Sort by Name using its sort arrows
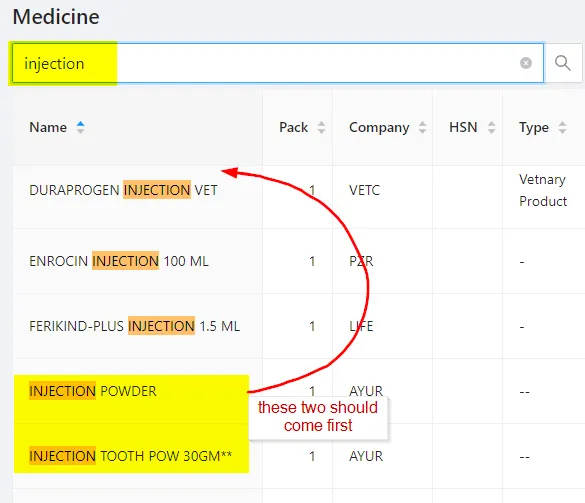Viewport: 585px width, 503px height. [80, 127]
